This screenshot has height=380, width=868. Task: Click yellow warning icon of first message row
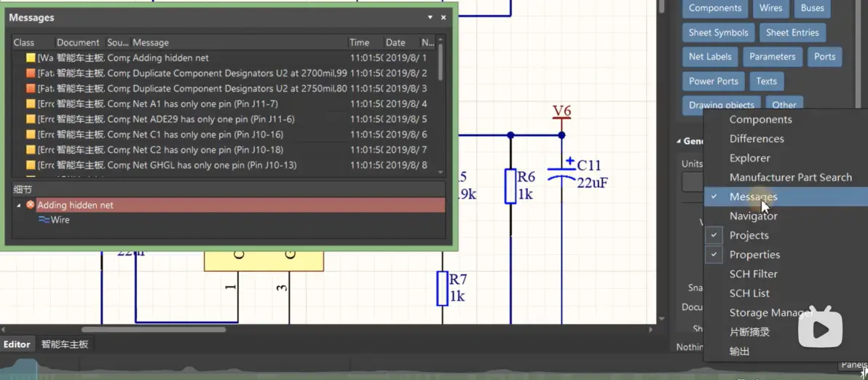pyautogui.click(x=31, y=58)
